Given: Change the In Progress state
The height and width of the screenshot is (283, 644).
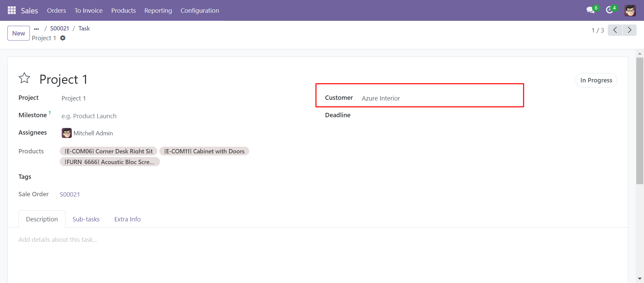Looking at the screenshot, I should (x=596, y=80).
